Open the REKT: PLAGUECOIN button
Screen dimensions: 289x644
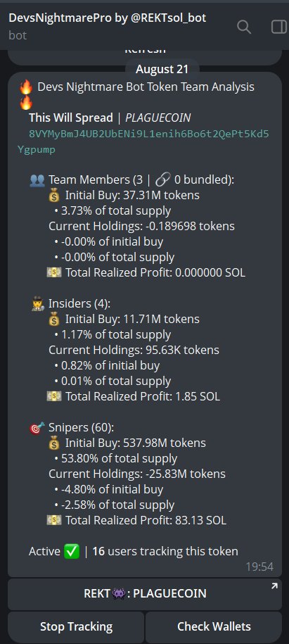point(145,594)
